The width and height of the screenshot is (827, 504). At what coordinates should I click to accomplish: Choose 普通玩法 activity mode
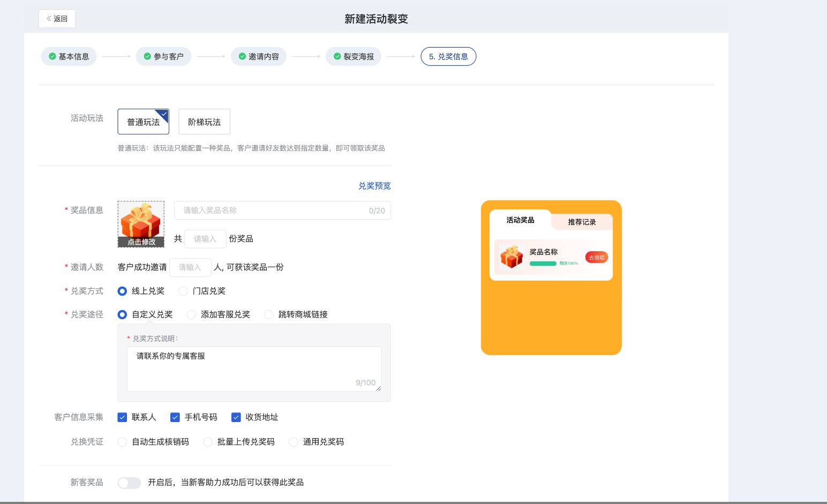pos(144,122)
